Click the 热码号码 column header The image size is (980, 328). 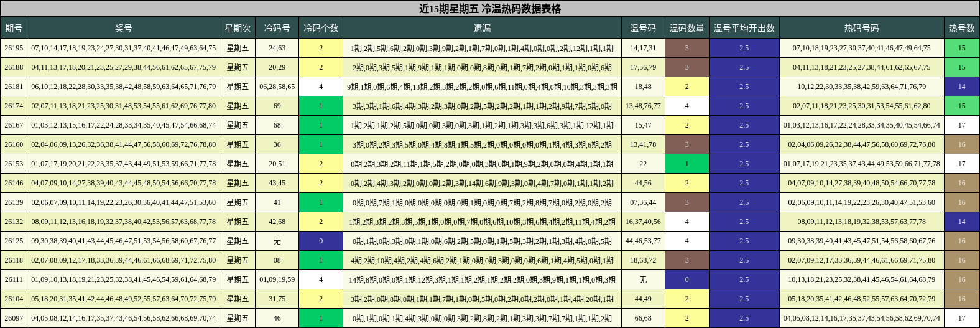coord(862,28)
